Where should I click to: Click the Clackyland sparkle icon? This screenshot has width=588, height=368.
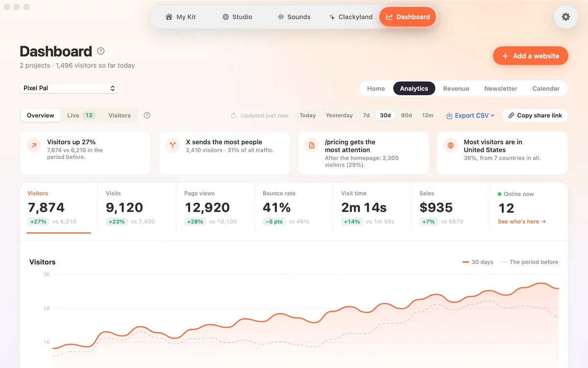[332, 17]
